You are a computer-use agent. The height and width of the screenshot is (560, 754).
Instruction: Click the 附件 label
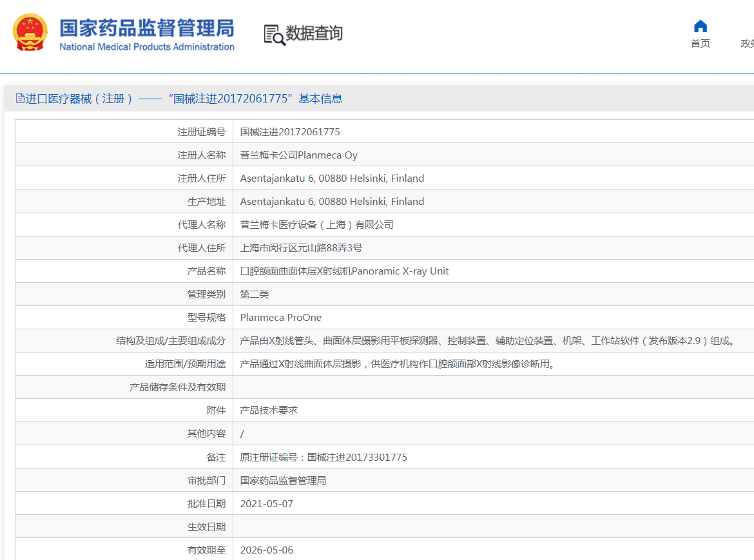tap(216, 410)
